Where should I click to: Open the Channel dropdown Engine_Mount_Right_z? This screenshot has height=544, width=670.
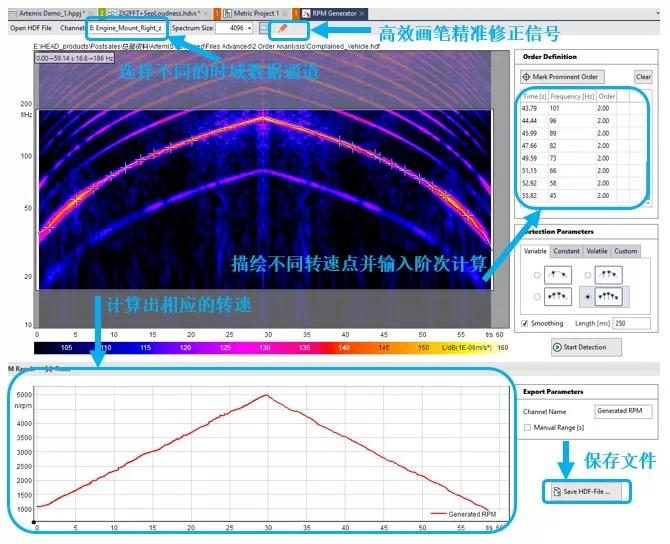tap(125, 28)
